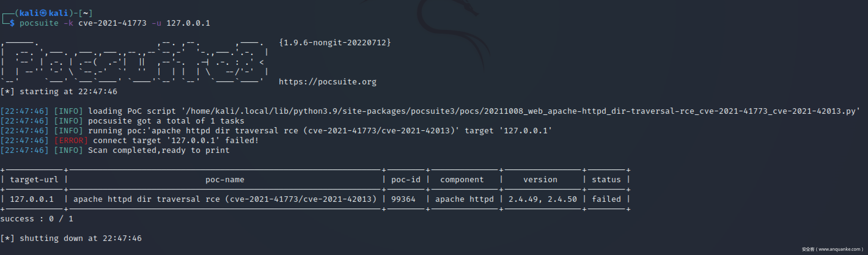
Task: Click the target-url column header
Action: (34, 180)
